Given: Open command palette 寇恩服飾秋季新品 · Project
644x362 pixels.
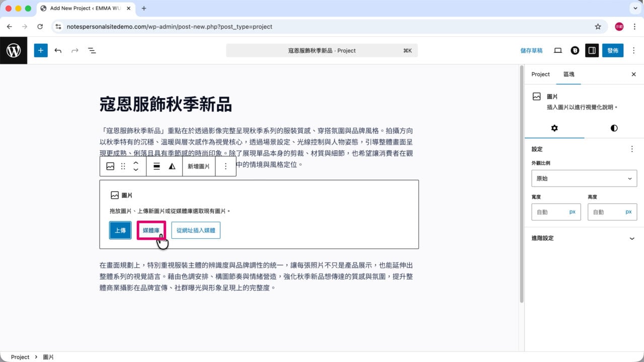Looking at the screenshot, I should point(322,50).
